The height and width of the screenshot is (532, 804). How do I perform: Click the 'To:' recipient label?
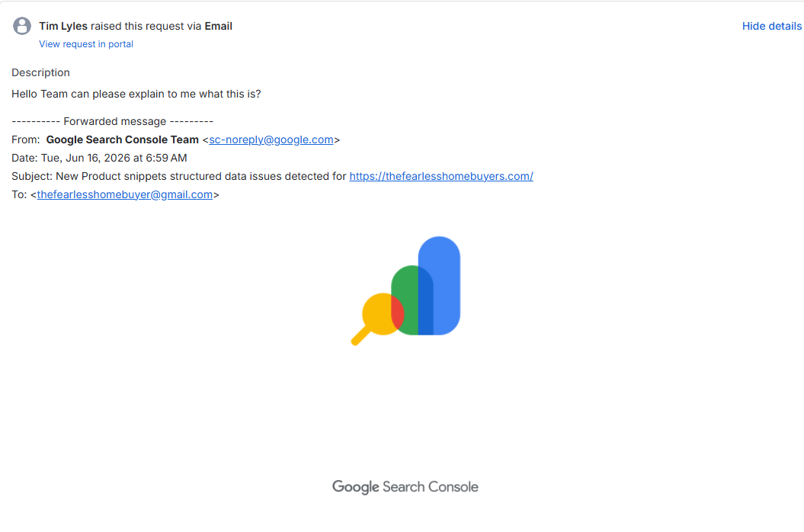tap(19, 194)
